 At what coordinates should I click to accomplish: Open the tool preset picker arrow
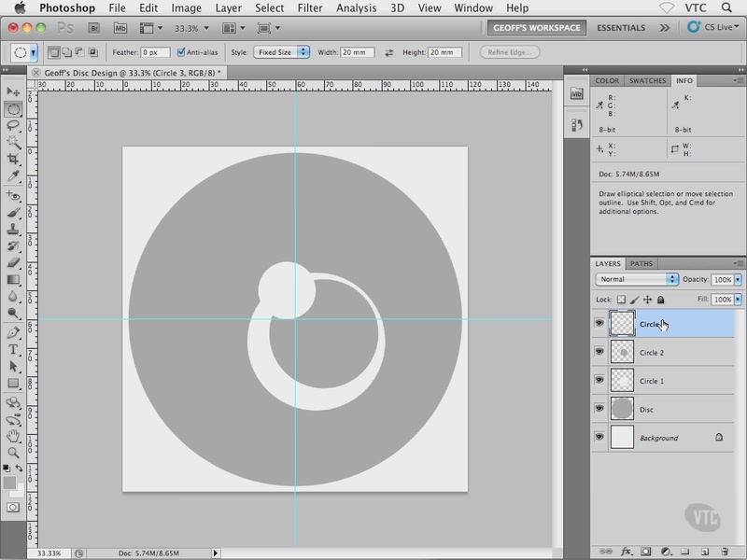click(34, 53)
